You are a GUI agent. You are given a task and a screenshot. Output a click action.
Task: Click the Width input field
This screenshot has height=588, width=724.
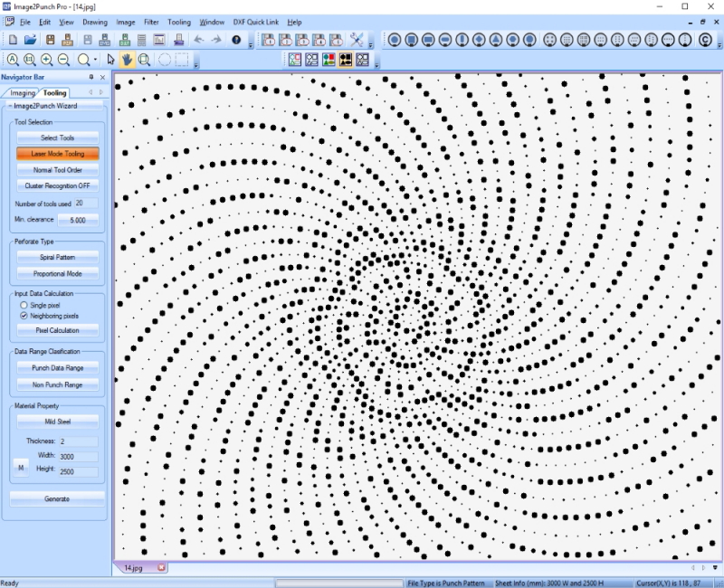coord(79,457)
